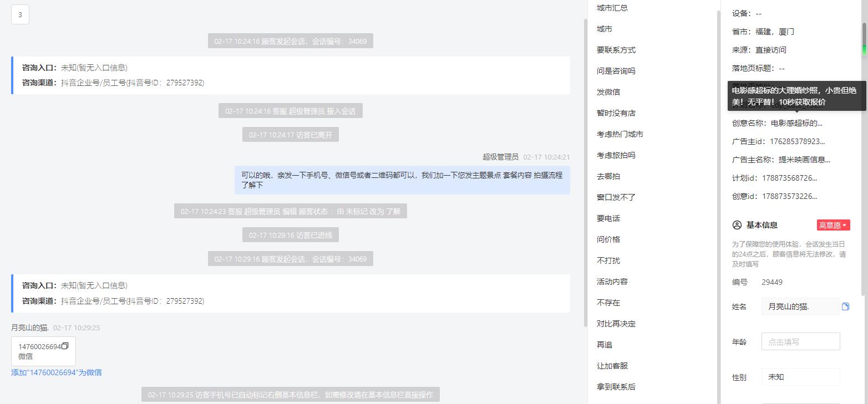This screenshot has width=868, height=404.
Task: Pick the 活动内容 quick reply
Action: coord(612,282)
